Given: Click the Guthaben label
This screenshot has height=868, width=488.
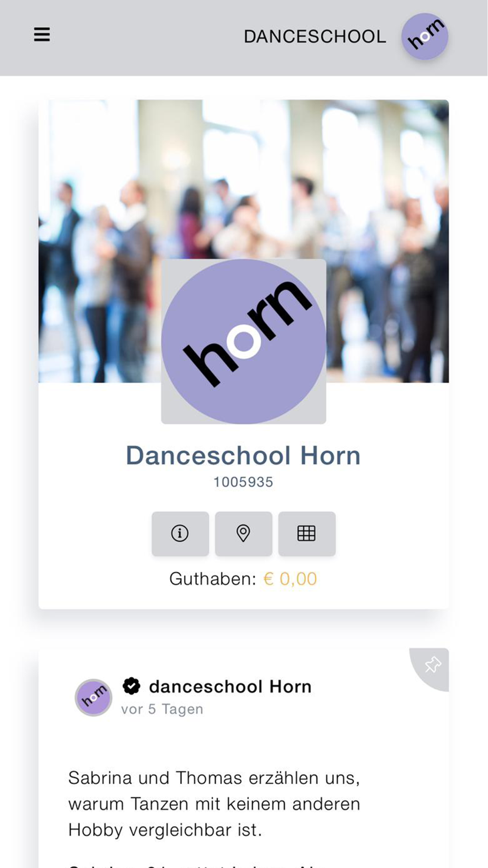Looking at the screenshot, I should click(213, 579).
